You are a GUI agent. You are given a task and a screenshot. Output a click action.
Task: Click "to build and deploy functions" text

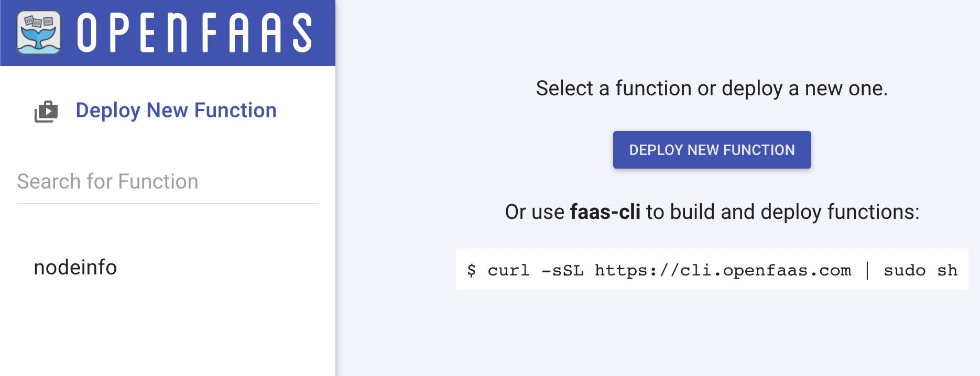pos(782,212)
